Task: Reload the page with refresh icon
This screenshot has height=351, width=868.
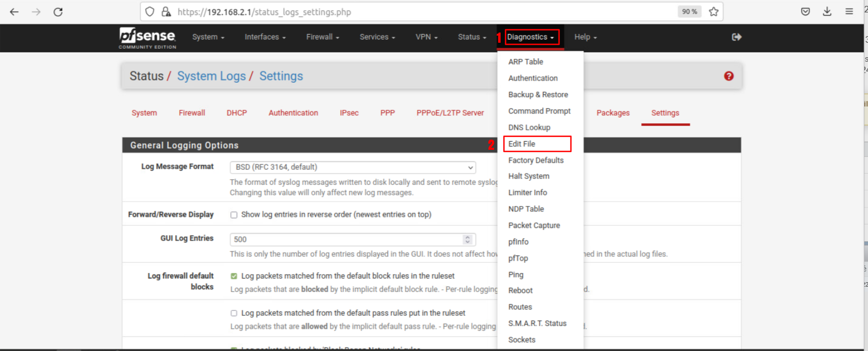Action: pos(58,12)
